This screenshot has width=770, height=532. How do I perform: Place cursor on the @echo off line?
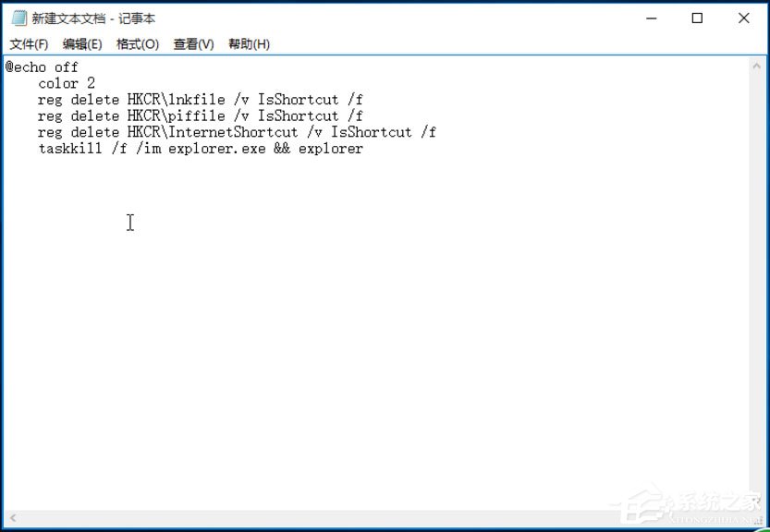click(x=39, y=66)
